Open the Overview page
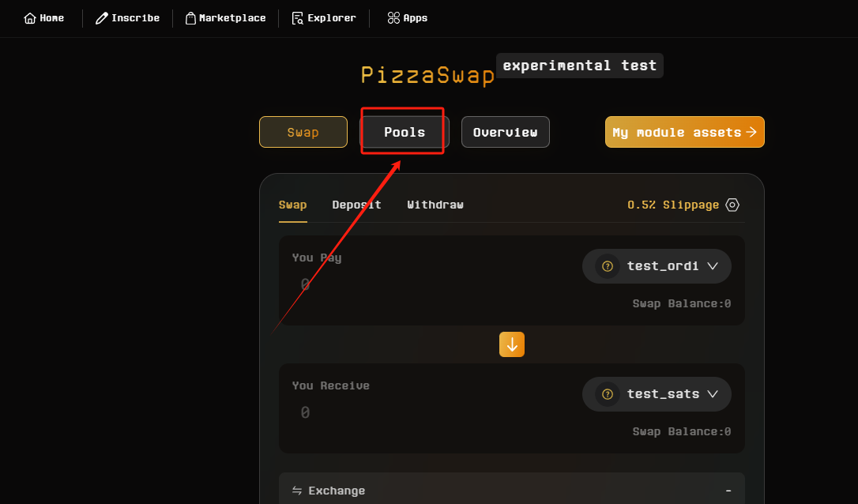The width and height of the screenshot is (858, 504). tap(505, 132)
